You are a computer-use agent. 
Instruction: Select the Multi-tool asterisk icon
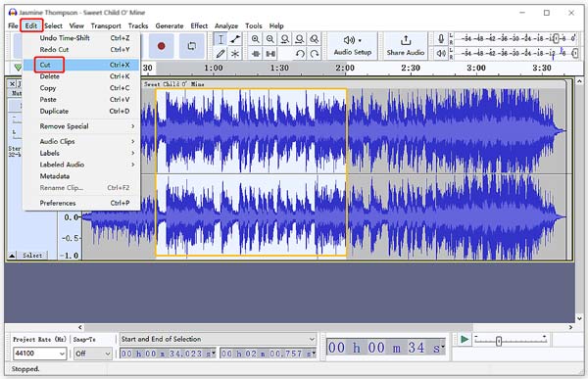[x=235, y=54]
